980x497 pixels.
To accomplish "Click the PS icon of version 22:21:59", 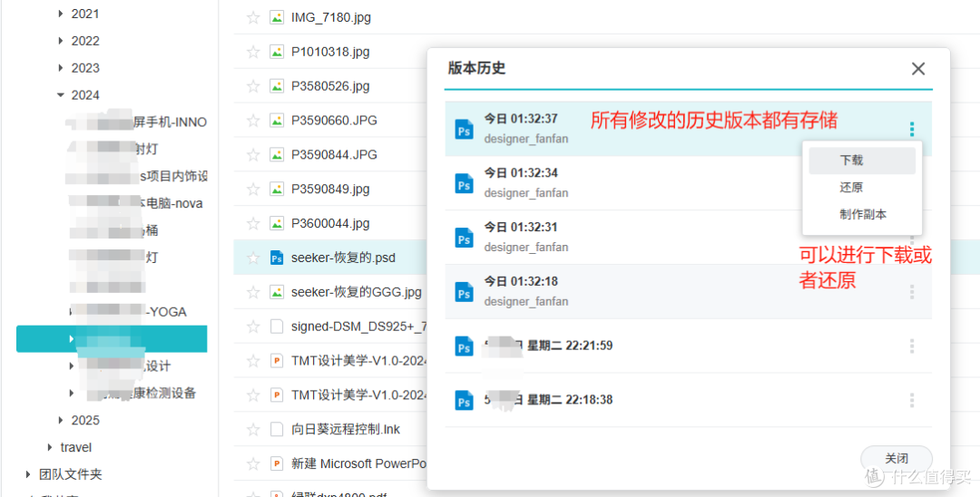I will pos(464,346).
